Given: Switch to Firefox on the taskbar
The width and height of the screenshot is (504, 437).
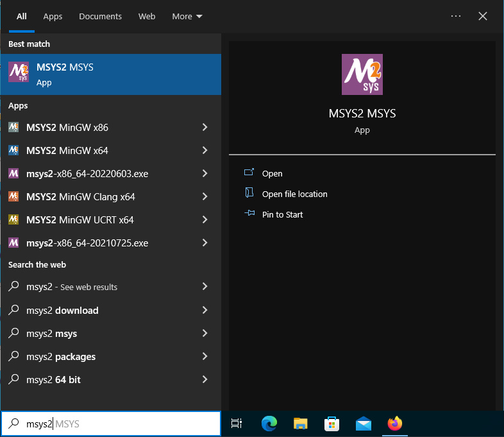Looking at the screenshot, I should tap(395, 424).
